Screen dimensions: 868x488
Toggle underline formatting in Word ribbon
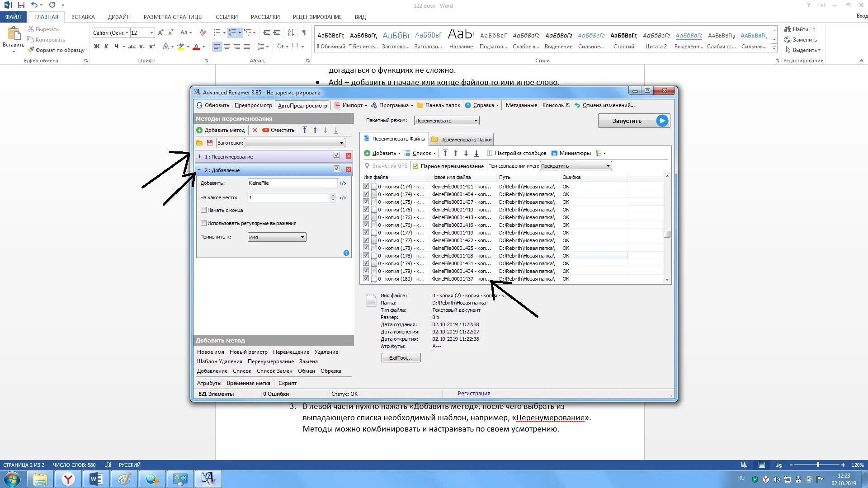(116, 47)
